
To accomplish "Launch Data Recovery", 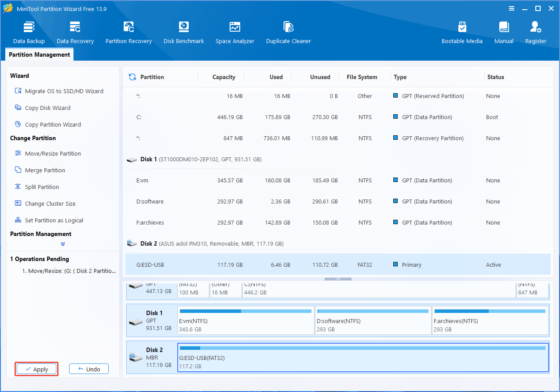I will coord(75,32).
